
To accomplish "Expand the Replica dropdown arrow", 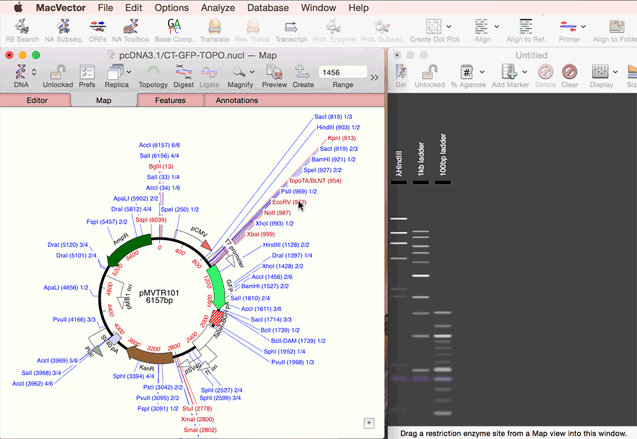I will (x=129, y=72).
